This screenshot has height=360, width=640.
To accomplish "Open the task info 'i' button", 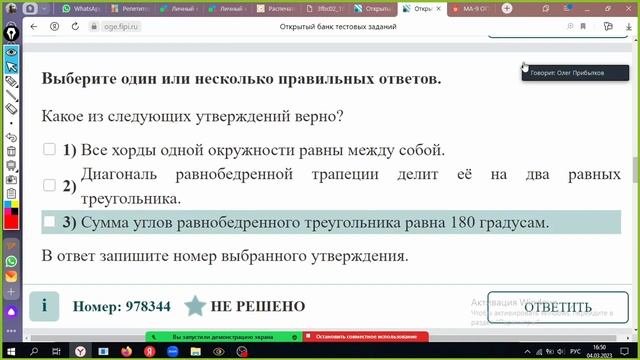I will pyautogui.click(x=44, y=306).
